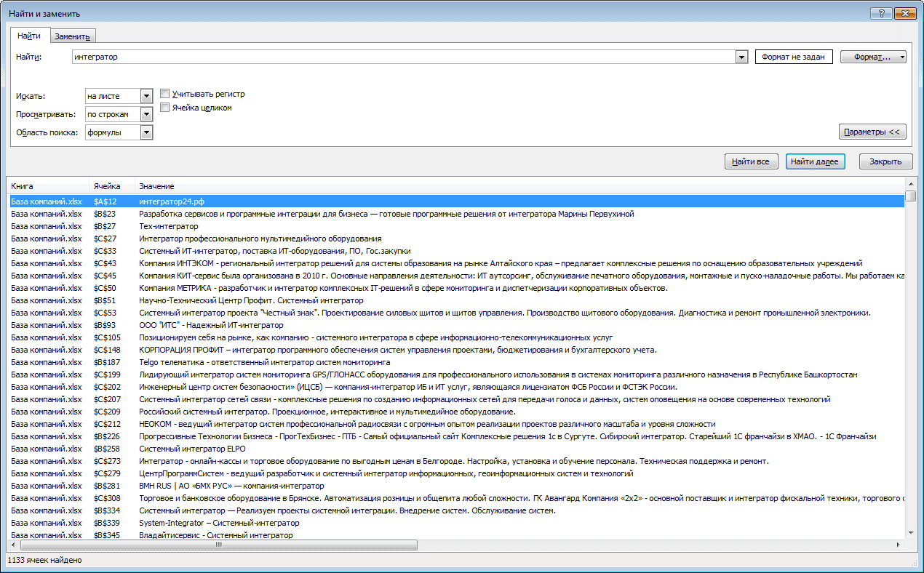Screen dimensions: 924x573
Task: Click the Значение column header
Action: tap(520, 186)
